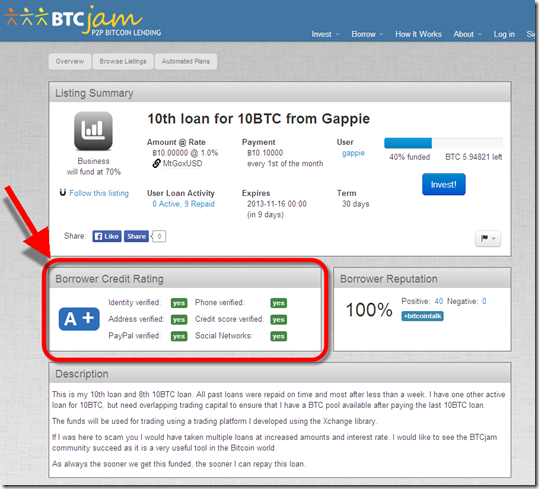Click the 30 days term value
The image size is (539, 489).
tap(355, 204)
